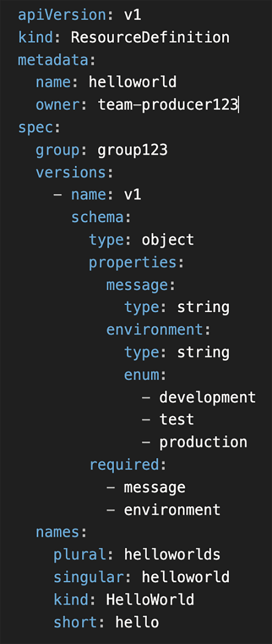Image resolution: width=272 pixels, height=644 pixels.
Task: Click the production enum entry
Action: point(203,442)
